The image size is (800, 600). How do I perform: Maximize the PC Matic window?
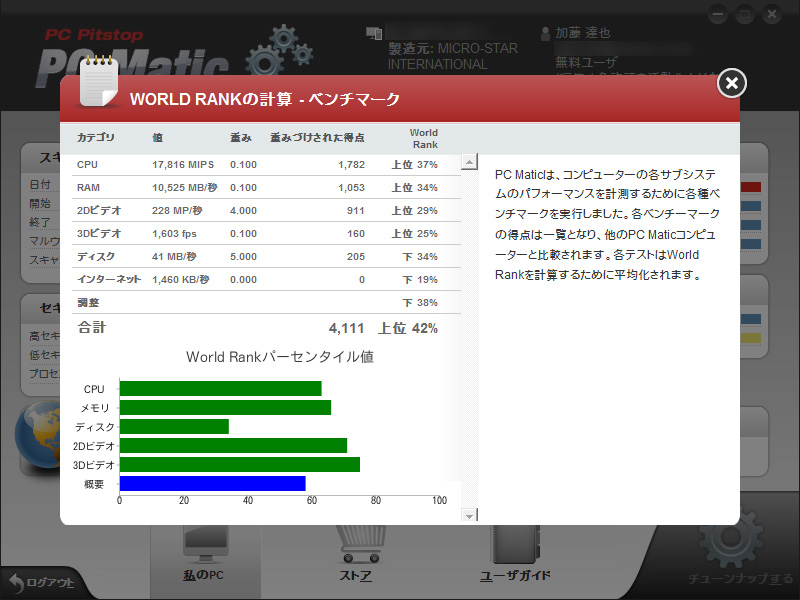745,14
